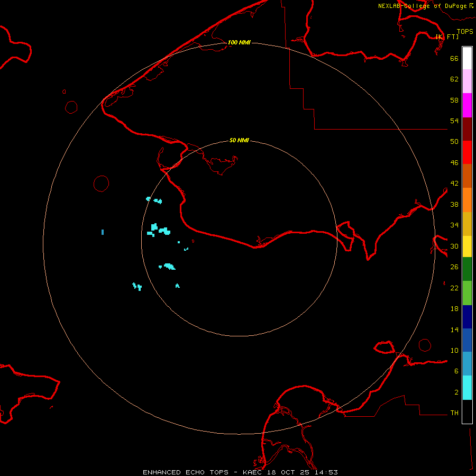Click the medium blue legend band
476x476 pixels.
pos(467,340)
